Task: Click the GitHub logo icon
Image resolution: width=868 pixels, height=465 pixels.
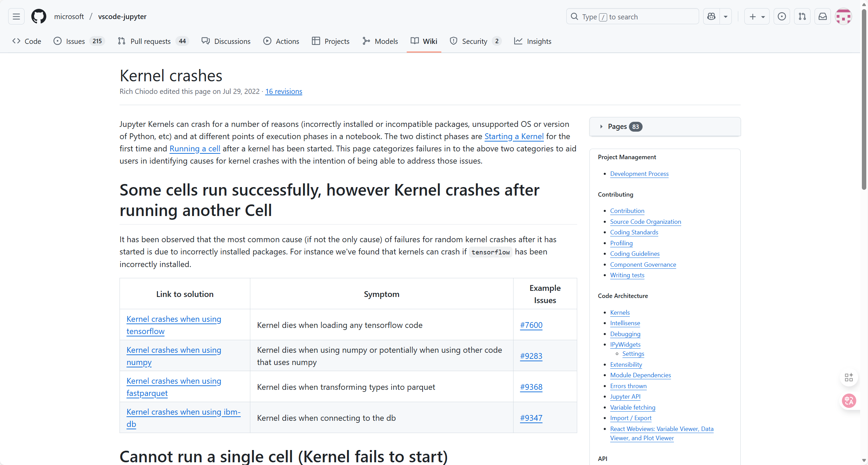Action: 39,16
